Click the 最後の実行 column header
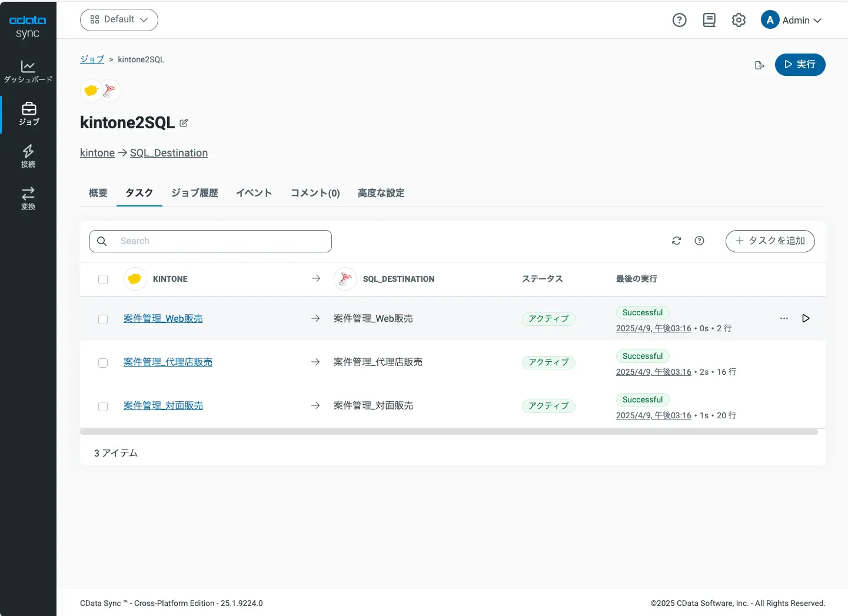The height and width of the screenshot is (616, 848). tap(637, 279)
